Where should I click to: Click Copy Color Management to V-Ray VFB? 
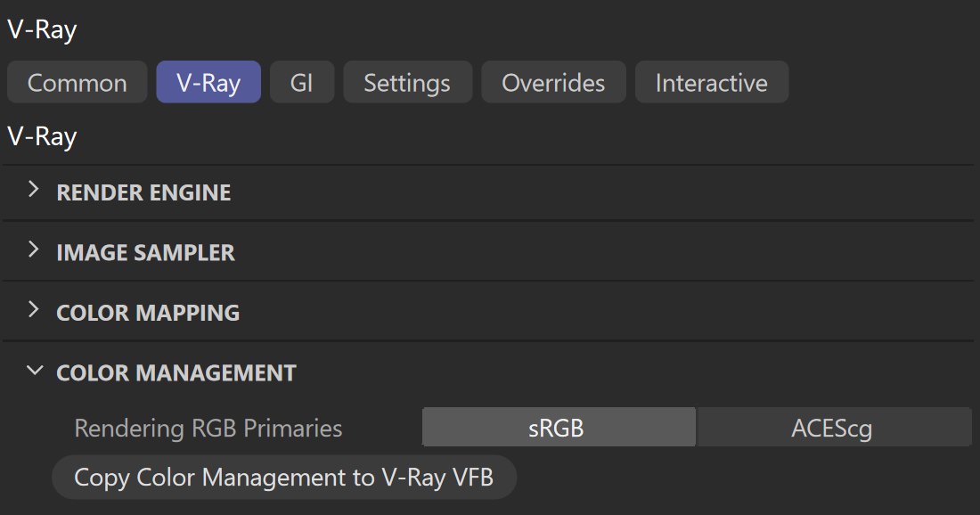[283, 477]
